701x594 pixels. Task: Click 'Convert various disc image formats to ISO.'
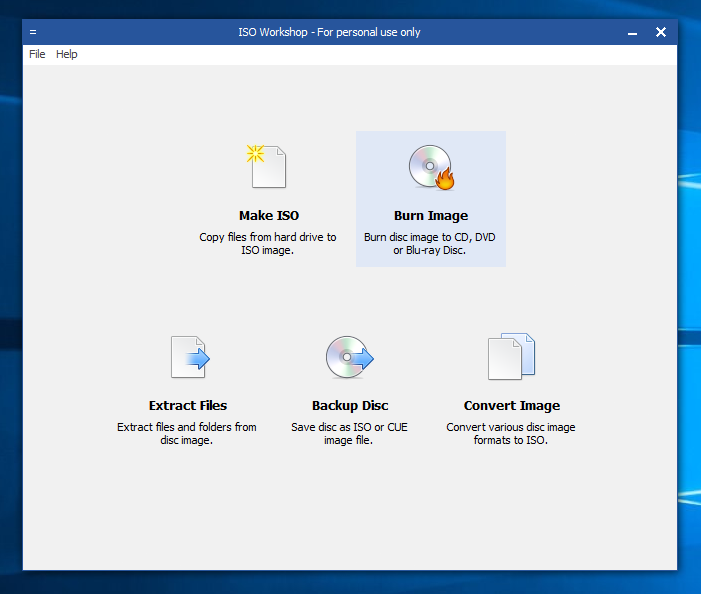pyautogui.click(x=511, y=434)
